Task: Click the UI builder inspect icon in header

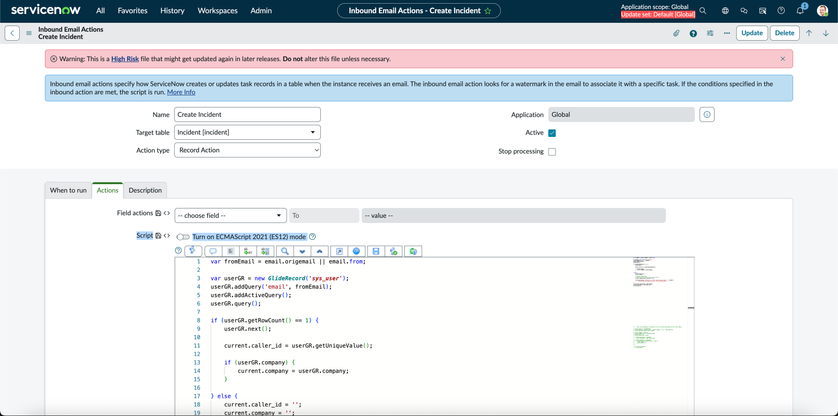Action: pyautogui.click(x=763, y=11)
